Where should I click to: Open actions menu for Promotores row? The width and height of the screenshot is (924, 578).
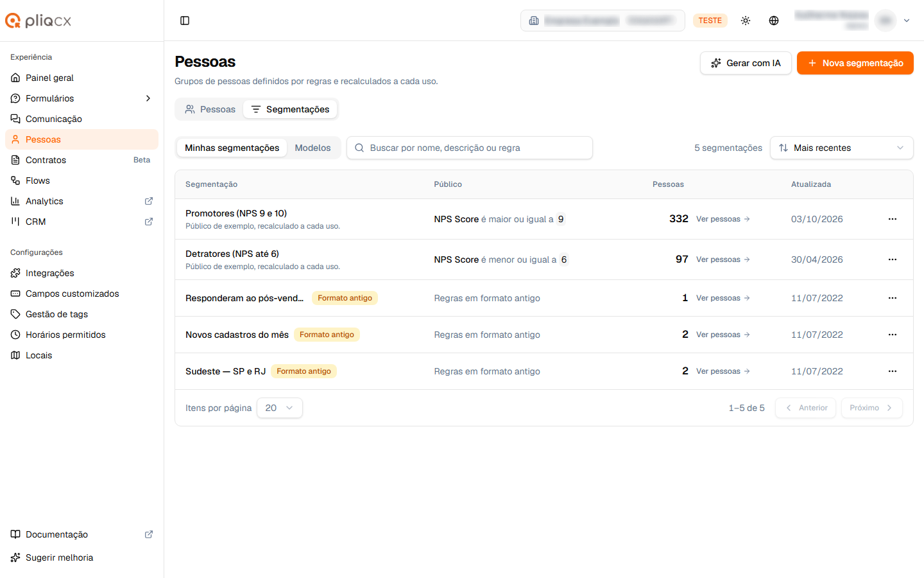coord(893,219)
